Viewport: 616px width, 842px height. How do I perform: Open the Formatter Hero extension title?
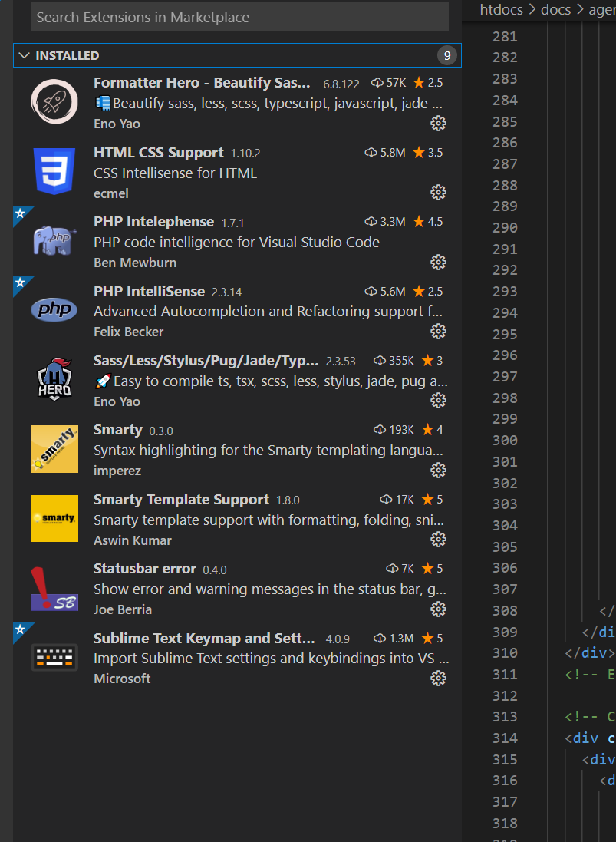click(202, 83)
